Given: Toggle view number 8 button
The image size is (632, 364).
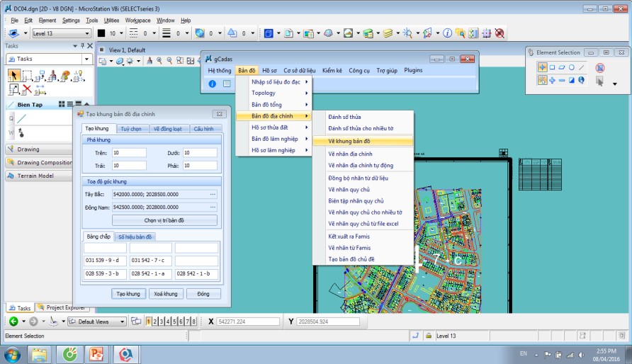Looking at the screenshot, I should point(194,322).
